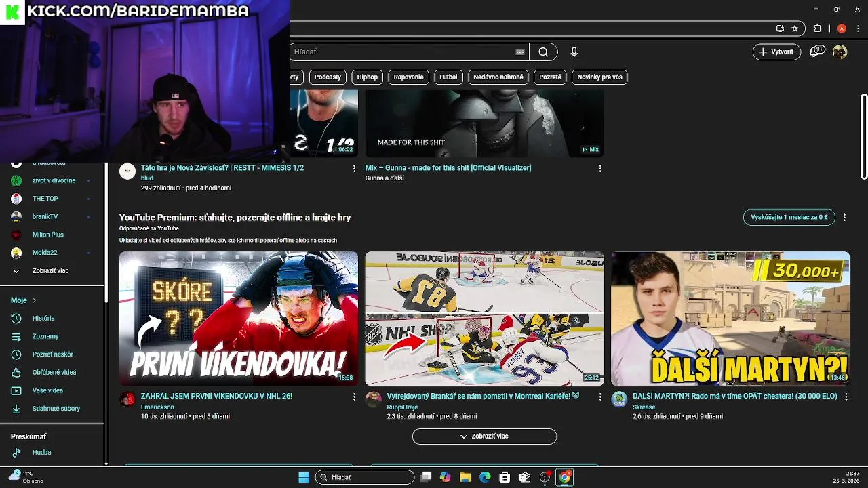
Task: Select the Podcasty filter chip
Action: (x=328, y=77)
